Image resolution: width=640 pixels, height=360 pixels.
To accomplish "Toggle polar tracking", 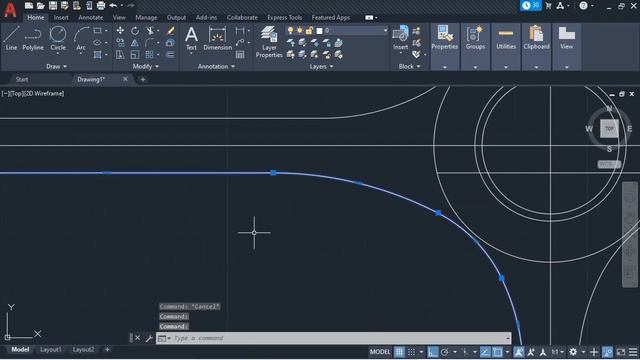I will pos(444,352).
